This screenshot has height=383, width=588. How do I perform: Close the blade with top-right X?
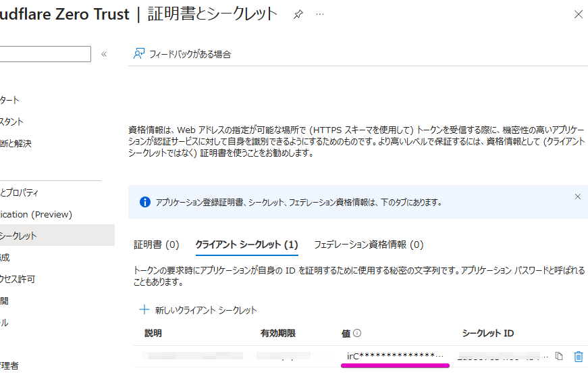579,14
